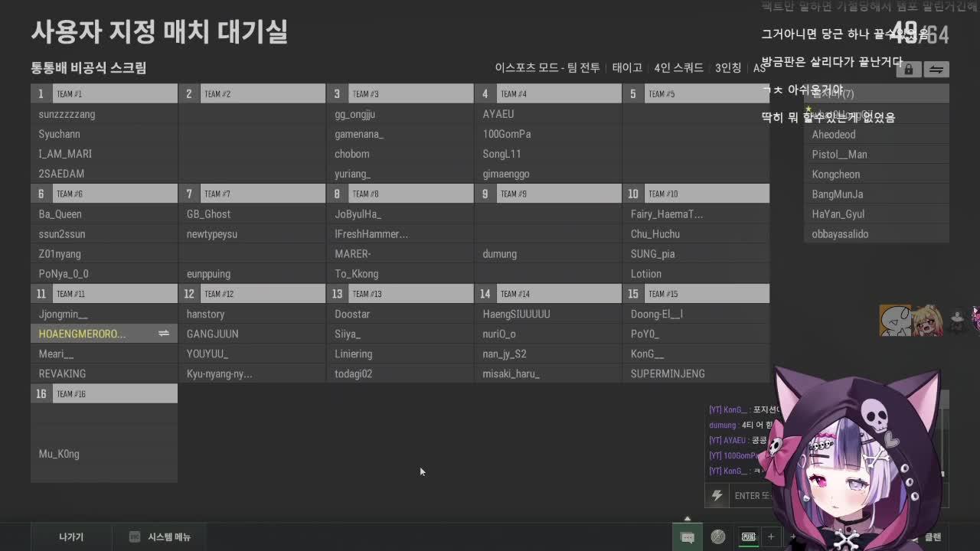
Task: Open the chat bubble icon in the bottom bar
Action: tap(688, 537)
